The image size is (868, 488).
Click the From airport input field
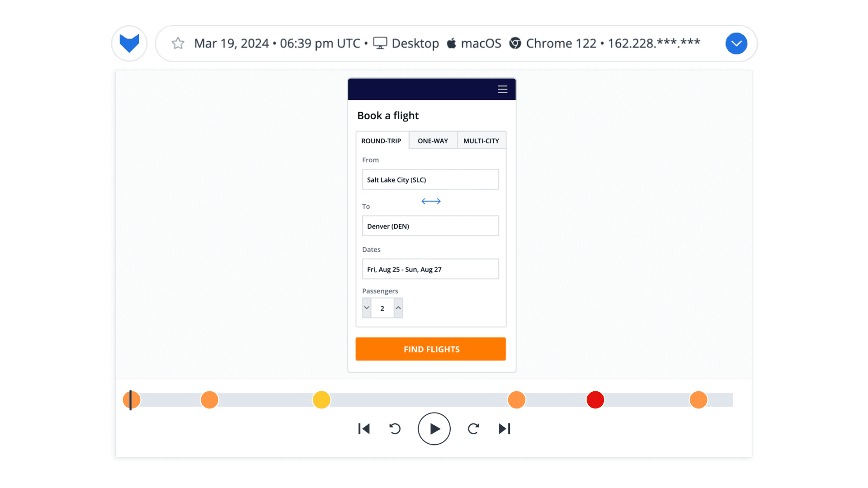pyautogui.click(x=431, y=179)
